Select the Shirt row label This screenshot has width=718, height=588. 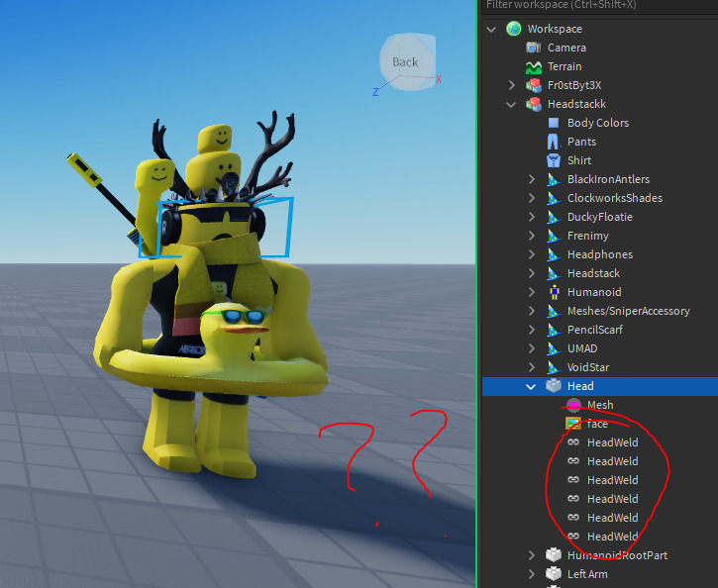click(x=579, y=160)
